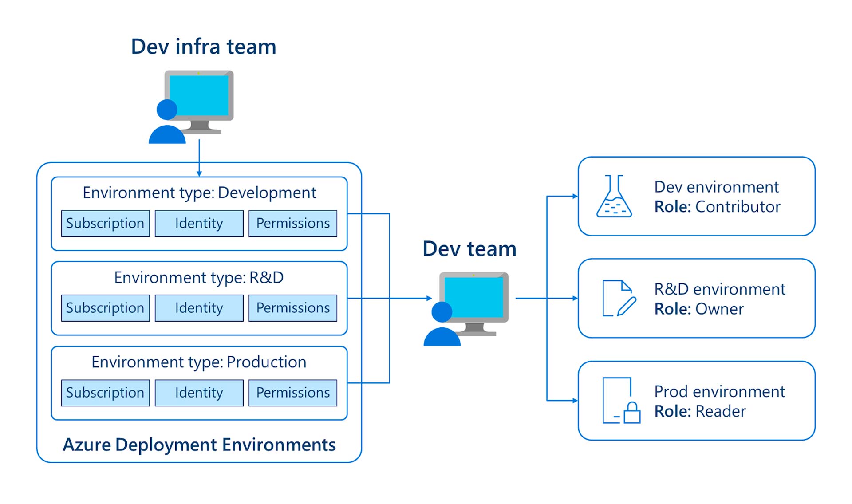The height and width of the screenshot is (504, 852).
Task: Click Subscription under Environment type: Production
Action: click(x=106, y=393)
